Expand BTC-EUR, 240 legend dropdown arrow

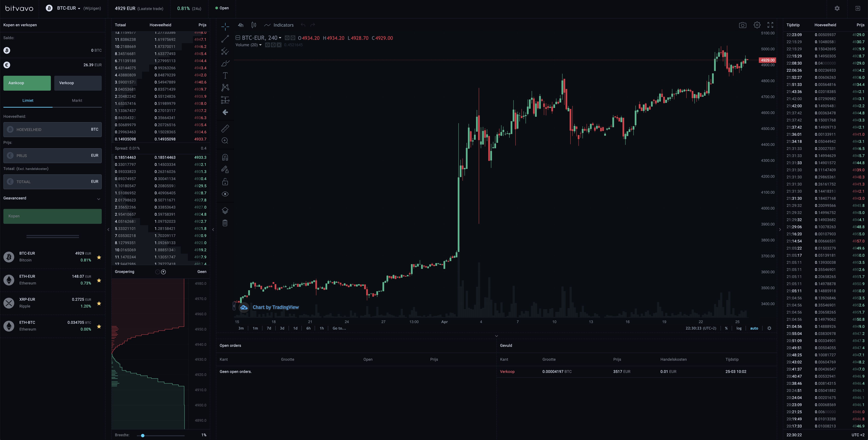pos(280,38)
